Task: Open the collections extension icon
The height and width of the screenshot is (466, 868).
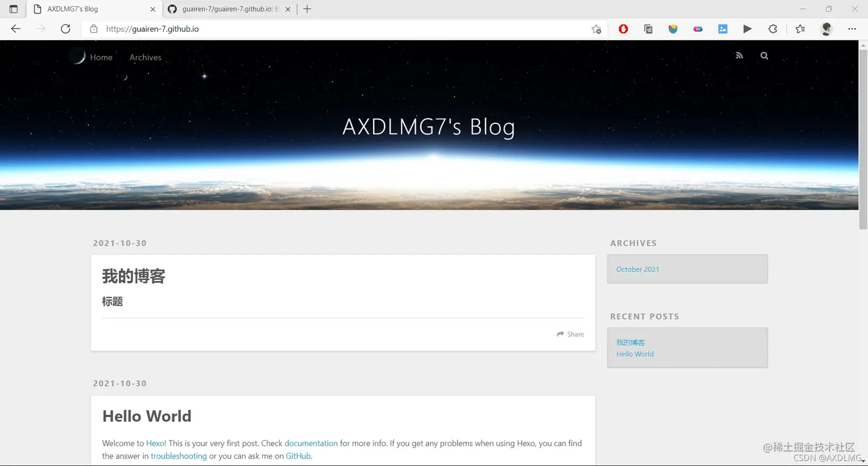Action: (648, 29)
